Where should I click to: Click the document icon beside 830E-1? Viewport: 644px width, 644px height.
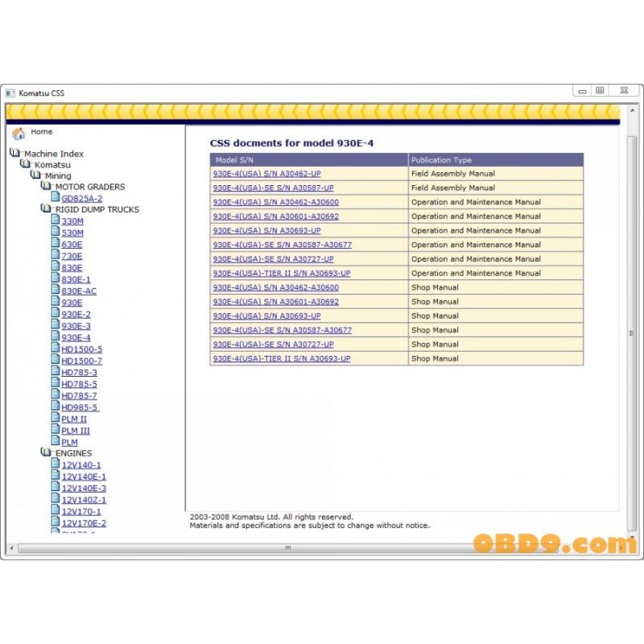click(x=56, y=278)
